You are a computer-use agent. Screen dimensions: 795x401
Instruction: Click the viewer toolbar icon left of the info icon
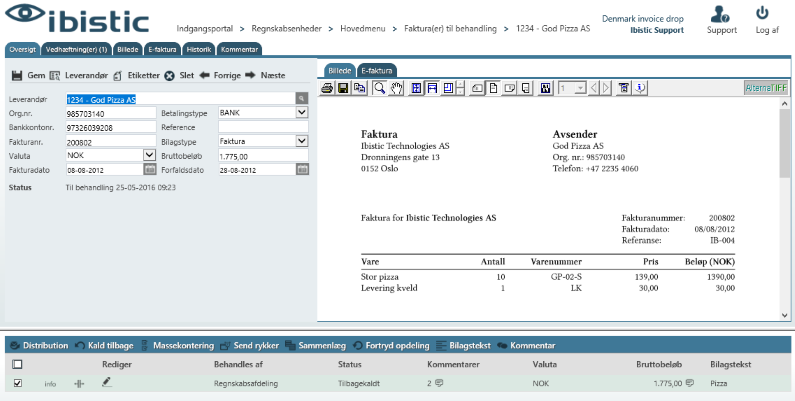point(624,88)
